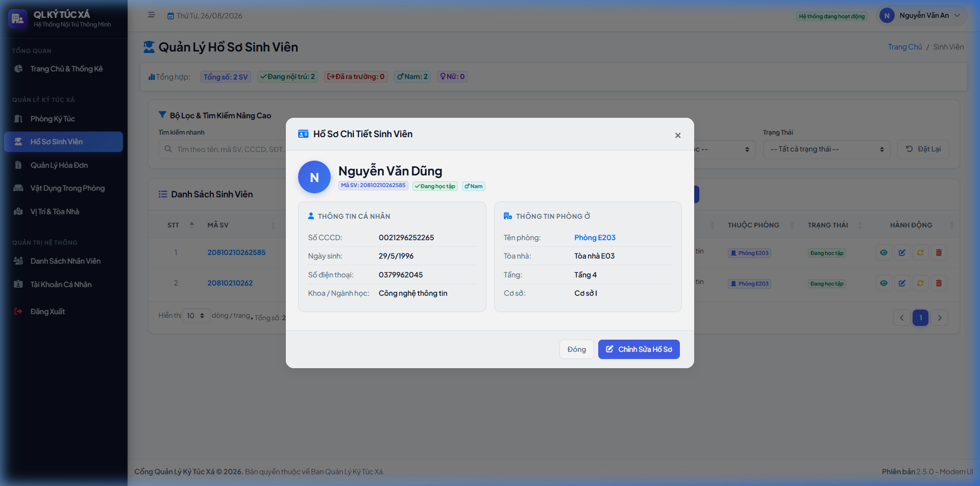The width and height of the screenshot is (980, 486).
Task: Click the Đặt Lại reset button
Action: pos(923,149)
